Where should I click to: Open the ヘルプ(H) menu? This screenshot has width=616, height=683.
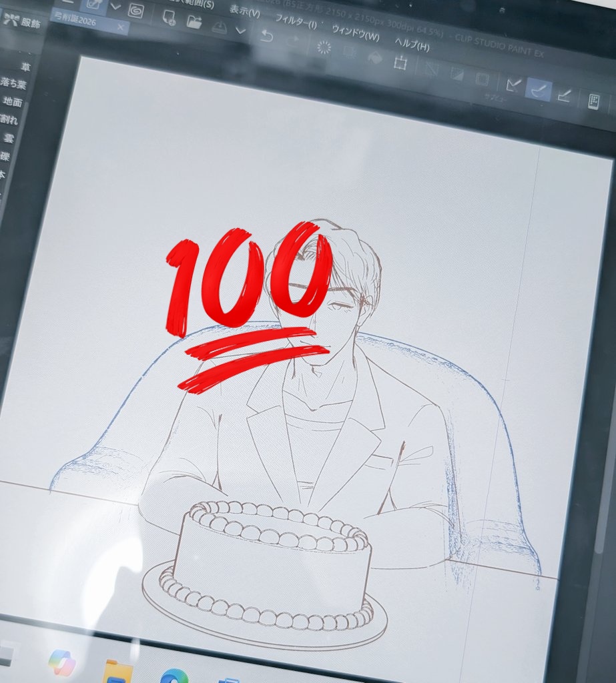pos(412,45)
